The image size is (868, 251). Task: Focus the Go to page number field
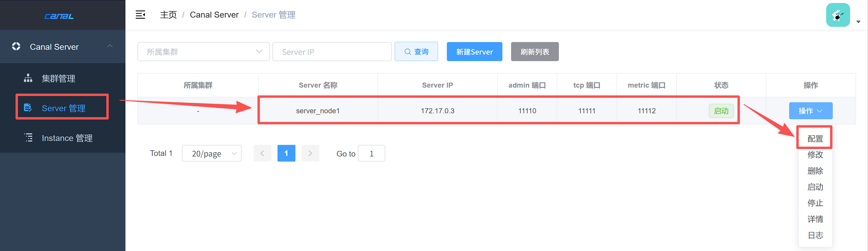click(x=371, y=154)
